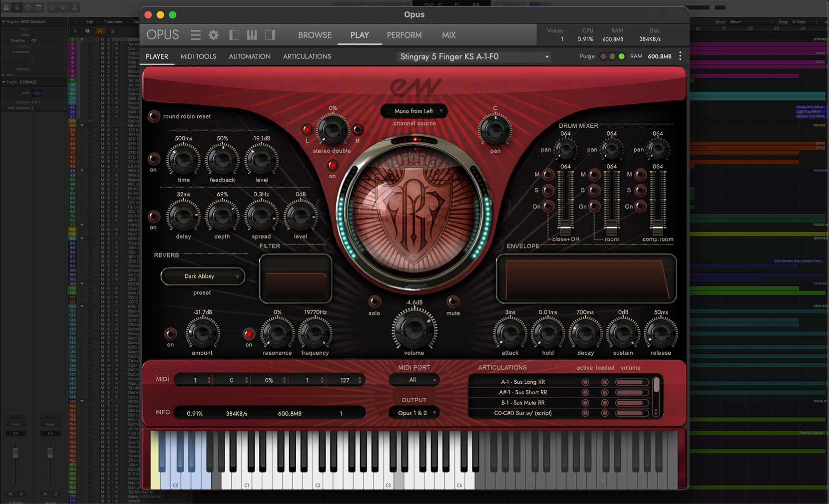
Task: Click the delay feedback knob
Action: click(222, 160)
